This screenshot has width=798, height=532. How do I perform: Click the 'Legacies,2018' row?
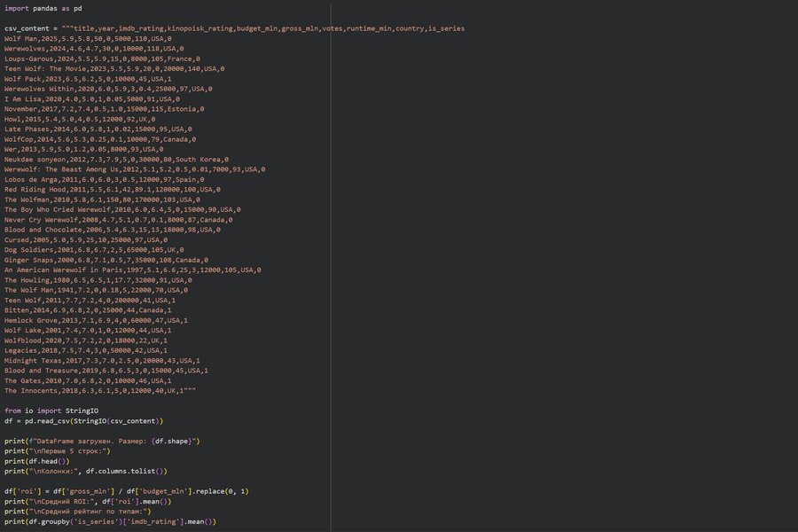86,351
